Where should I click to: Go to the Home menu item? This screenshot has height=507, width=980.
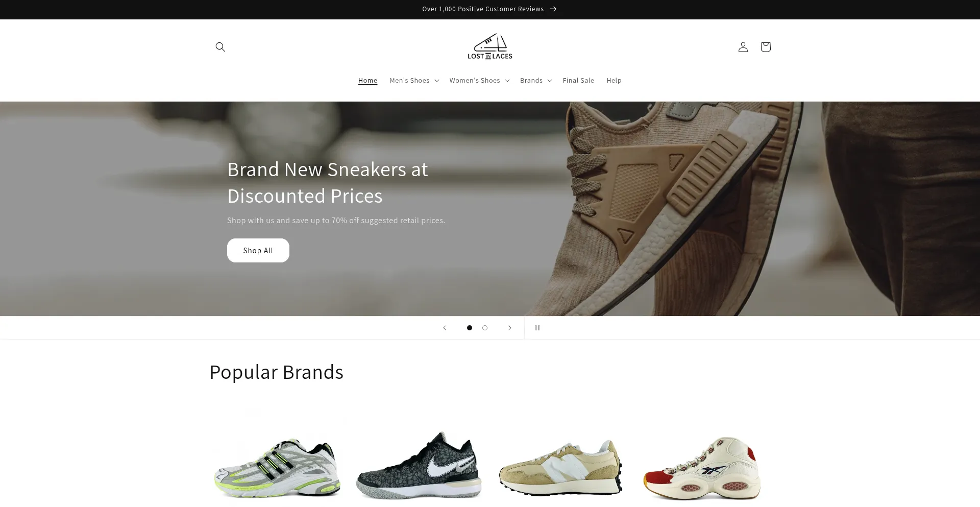(367, 81)
